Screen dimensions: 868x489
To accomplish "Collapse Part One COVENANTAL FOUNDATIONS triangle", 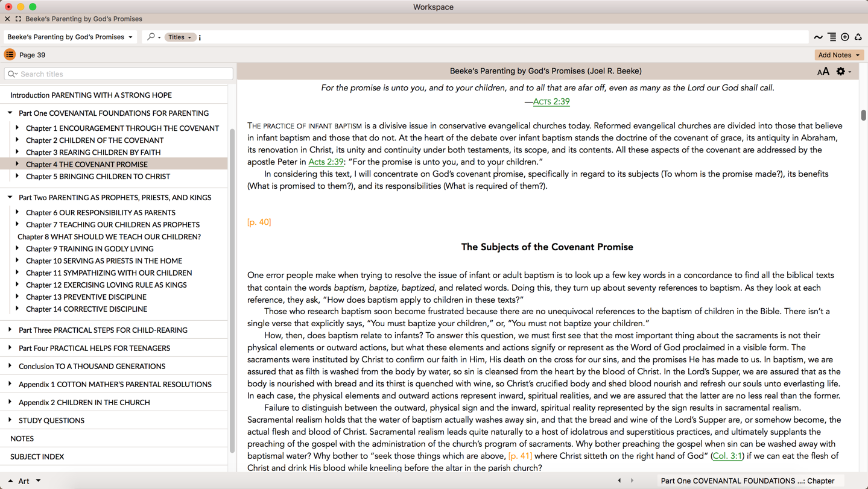I will coord(10,113).
